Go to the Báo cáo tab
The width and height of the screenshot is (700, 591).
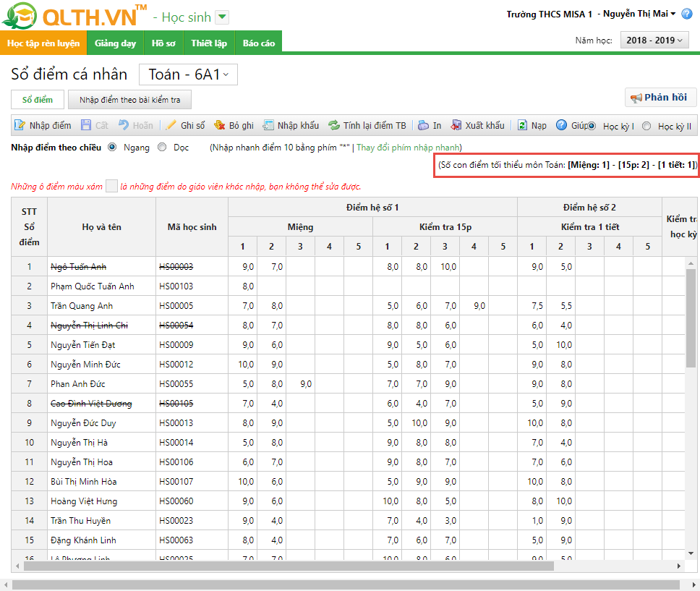pyautogui.click(x=258, y=43)
